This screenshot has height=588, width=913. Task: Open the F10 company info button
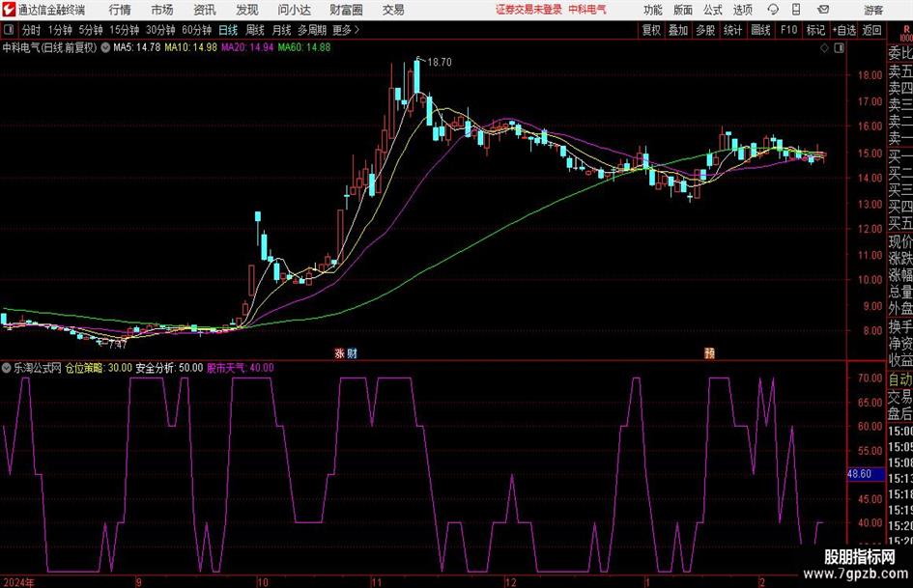point(789,30)
